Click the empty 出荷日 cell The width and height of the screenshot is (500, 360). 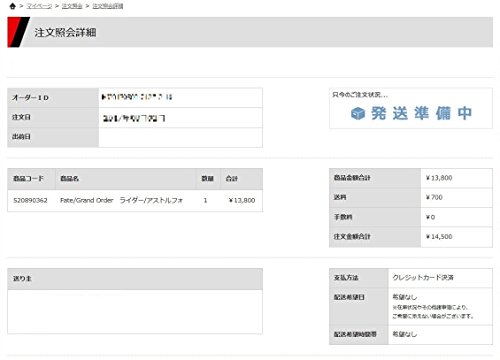coord(180,137)
